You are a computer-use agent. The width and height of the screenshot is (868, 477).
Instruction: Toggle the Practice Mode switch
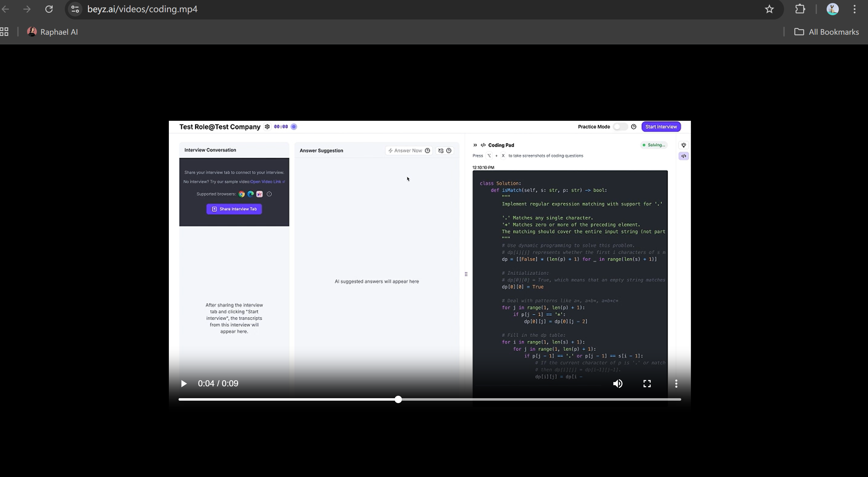pyautogui.click(x=620, y=127)
